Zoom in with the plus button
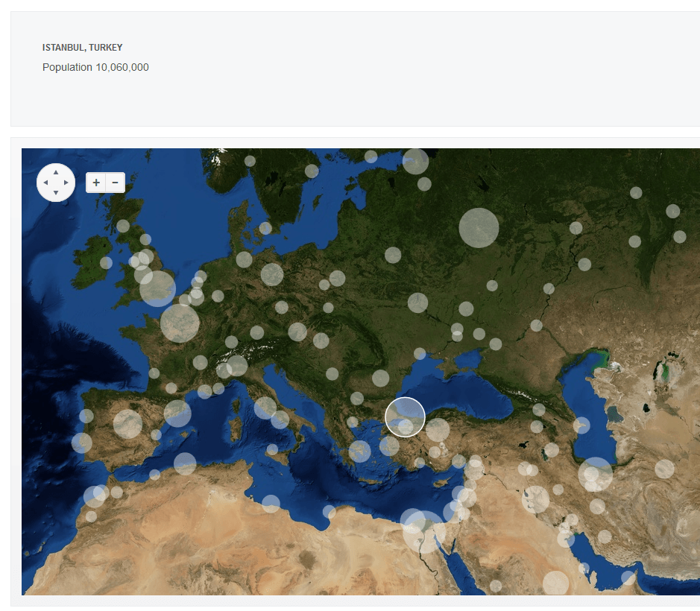Image resolution: width=700 pixels, height=611 pixels. click(x=96, y=183)
